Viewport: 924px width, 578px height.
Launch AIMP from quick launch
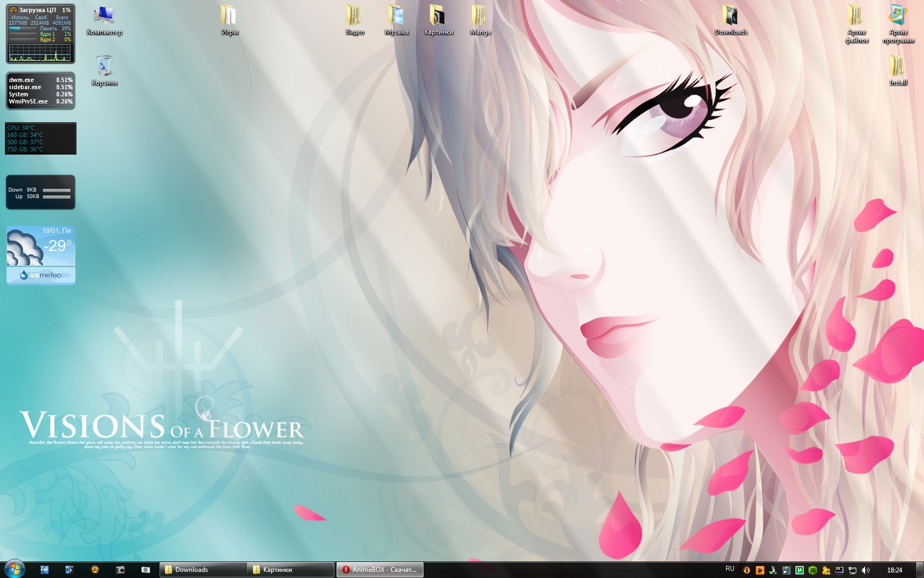pos(95,570)
